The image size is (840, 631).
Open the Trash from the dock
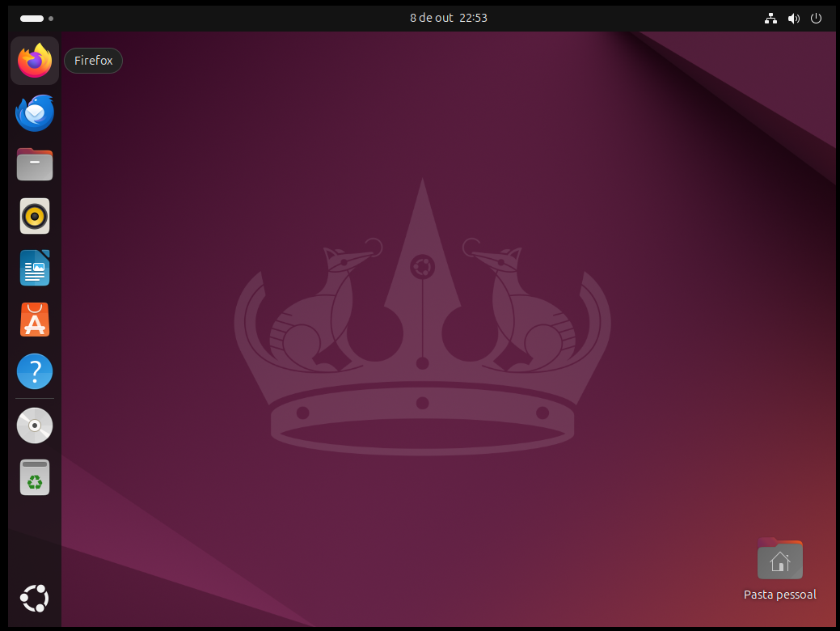pos(34,476)
